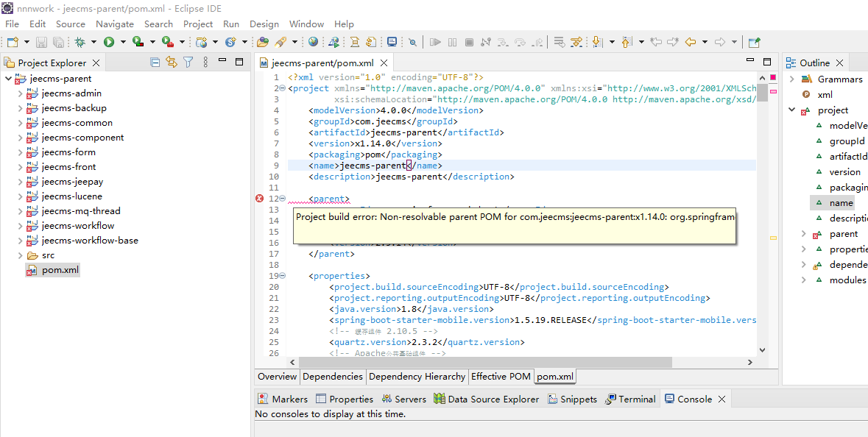Switch to the Dependency Hierarchy tab

417,377
